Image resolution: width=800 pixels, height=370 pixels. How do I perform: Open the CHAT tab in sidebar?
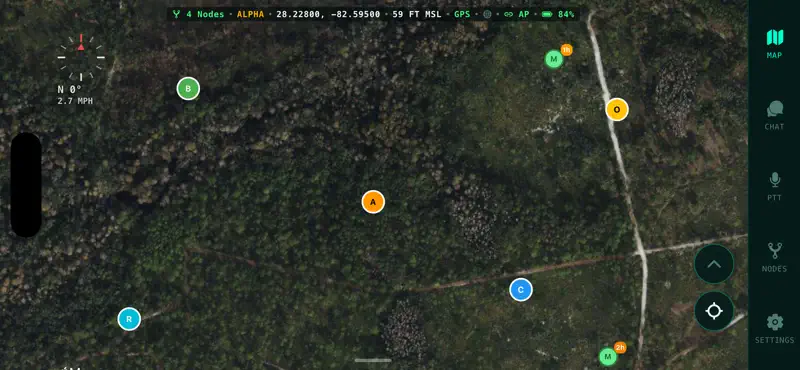click(x=774, y=115)
